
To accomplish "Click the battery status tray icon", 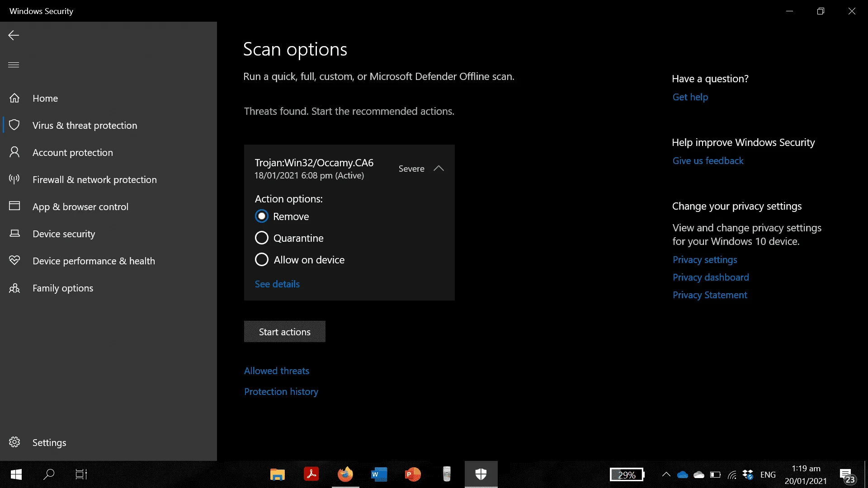I will [x=715, y=475].
